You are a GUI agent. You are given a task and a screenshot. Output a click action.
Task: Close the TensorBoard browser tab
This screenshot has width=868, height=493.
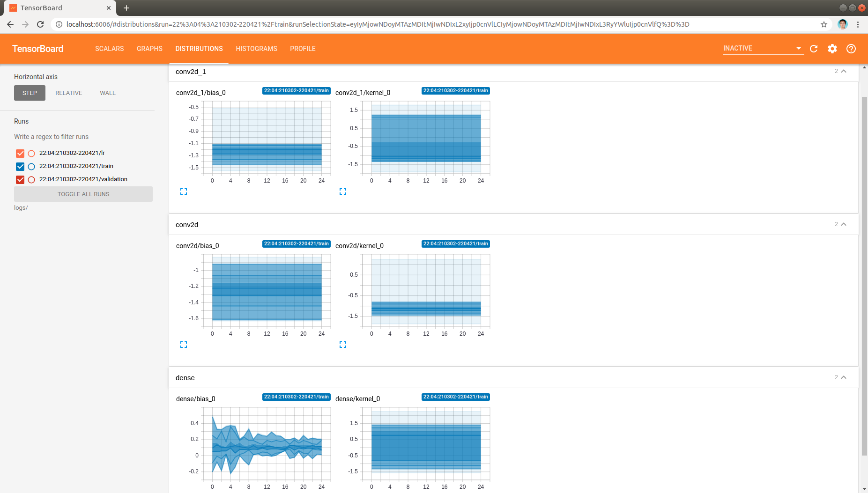[108, 8]
